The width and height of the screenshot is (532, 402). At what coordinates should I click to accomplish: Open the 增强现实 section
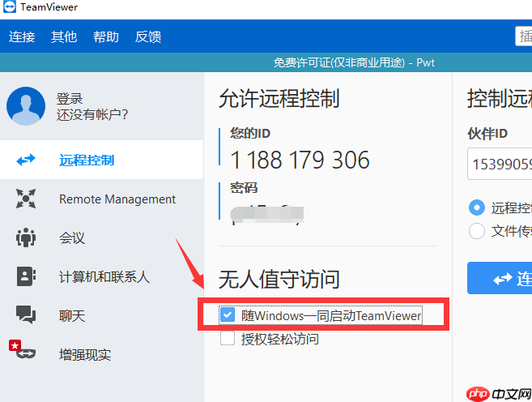[x=101, y=354]
